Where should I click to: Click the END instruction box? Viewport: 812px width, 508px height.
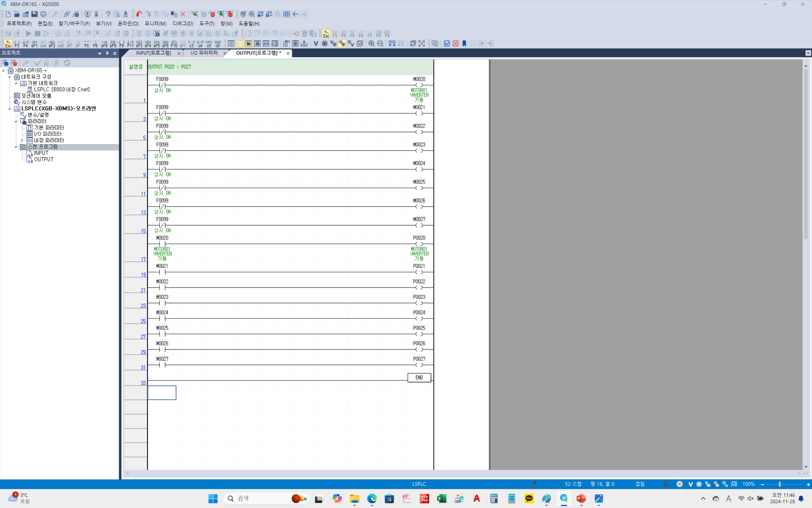coord(419,378)
